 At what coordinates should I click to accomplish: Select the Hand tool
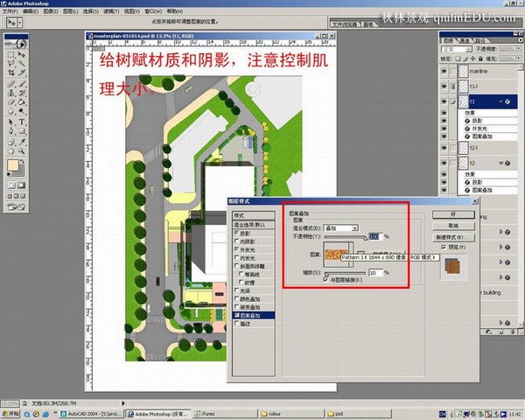click(11, 151)
